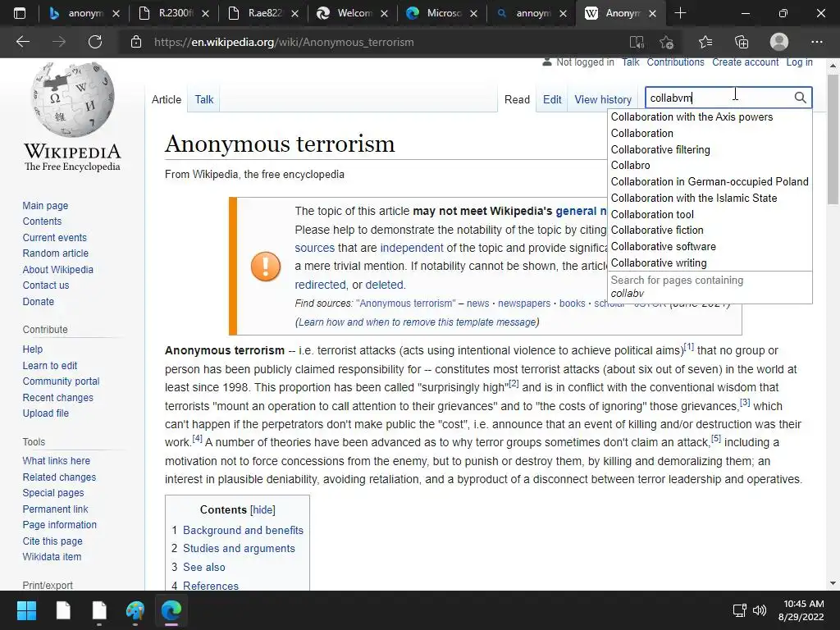Click the clock showing 10:45 AM
Image resolution: width=840 pixels, height=630 pixels.
[x=804, y=604]
